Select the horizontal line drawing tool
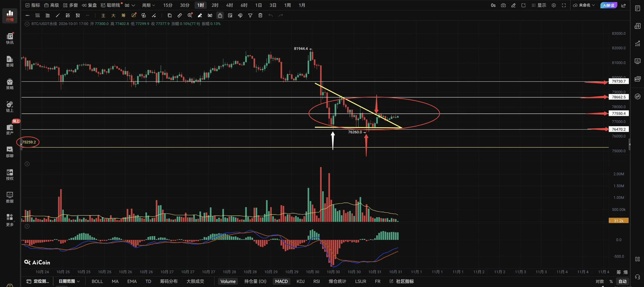This screenshot has width=644, height=287. click(x=27, y=15)
